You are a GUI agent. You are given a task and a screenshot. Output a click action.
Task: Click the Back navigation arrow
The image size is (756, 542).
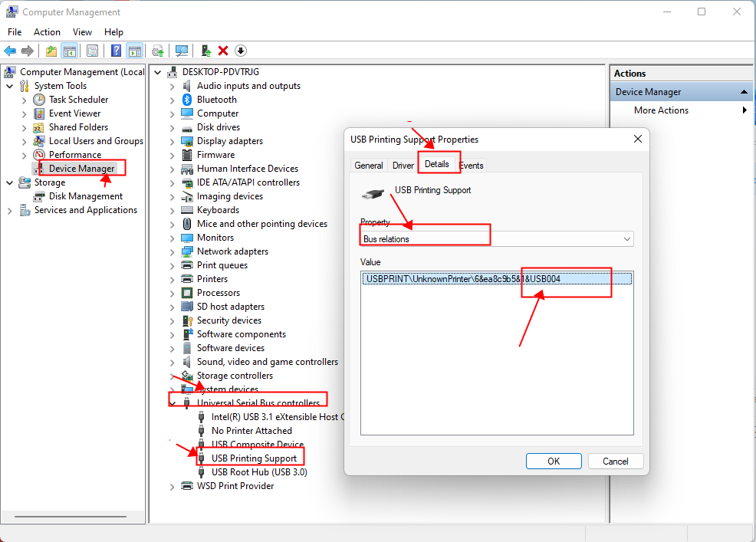coord(10,51)
